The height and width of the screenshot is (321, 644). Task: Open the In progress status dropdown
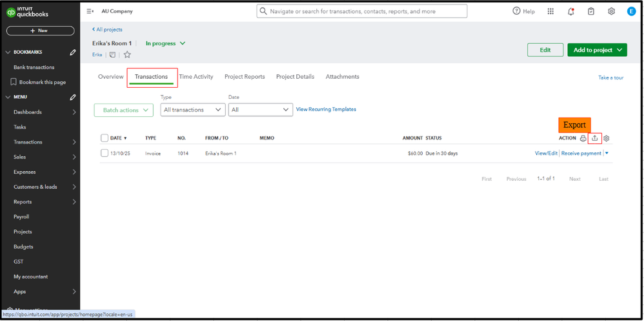pos(166,43)
